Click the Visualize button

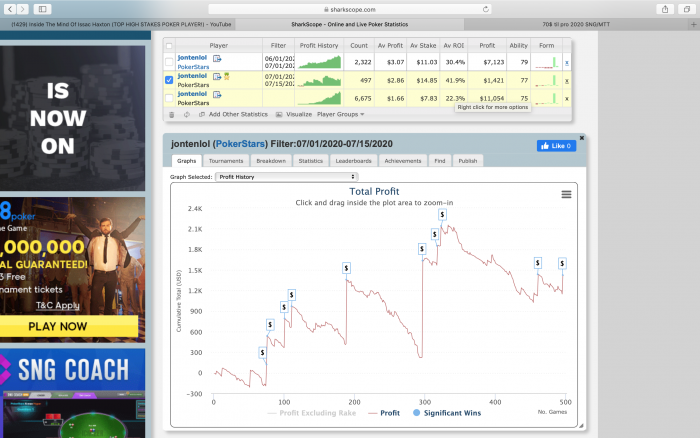point(294,114)
